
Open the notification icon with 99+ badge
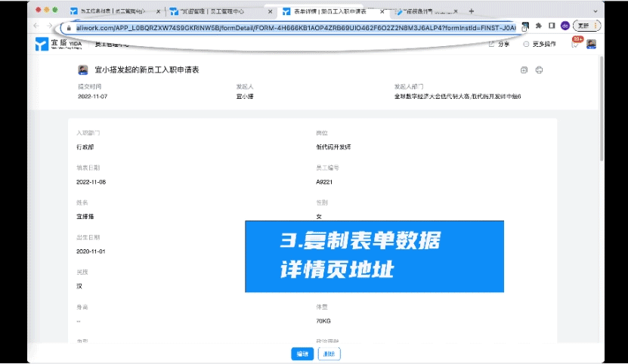(x=576, y=43)
